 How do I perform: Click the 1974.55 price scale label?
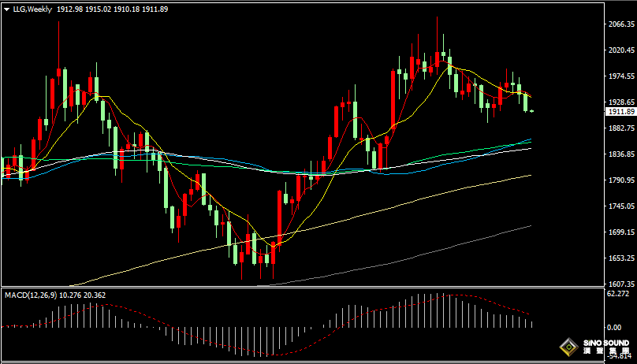click(x=620, y=76)
